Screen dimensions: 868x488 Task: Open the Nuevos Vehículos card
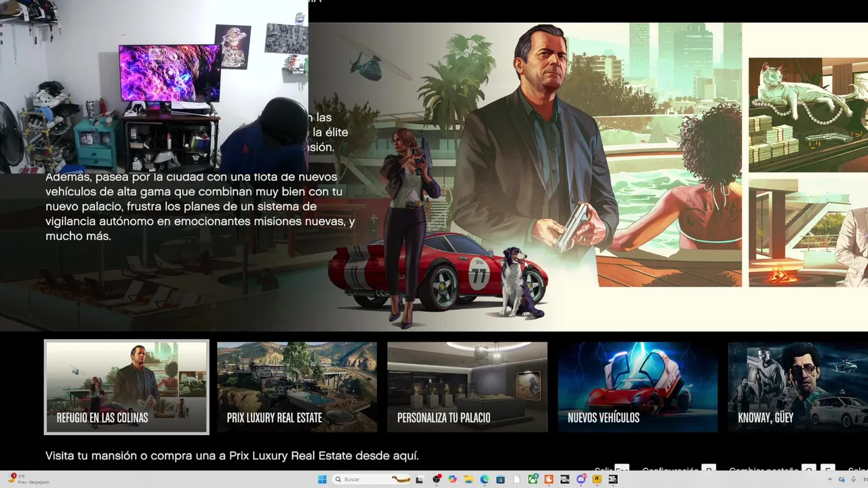(637, 387)
